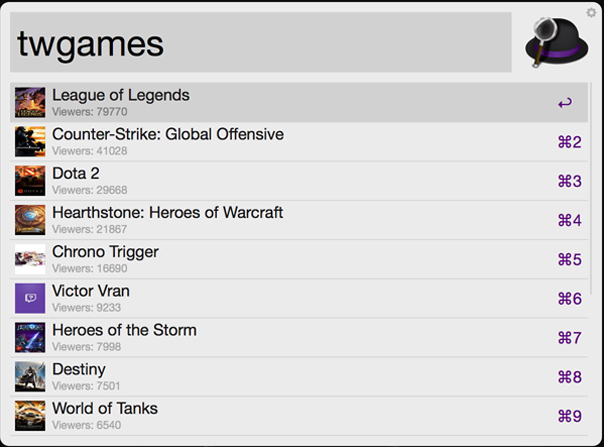Click the Destiny game icon
This screenshot has height=447, width=604.
30,376
